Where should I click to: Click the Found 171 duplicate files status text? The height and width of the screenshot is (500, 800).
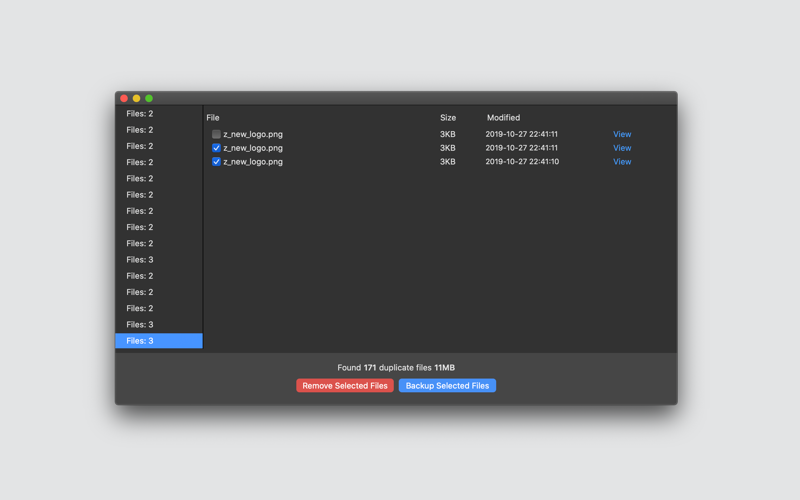[396, 367]
